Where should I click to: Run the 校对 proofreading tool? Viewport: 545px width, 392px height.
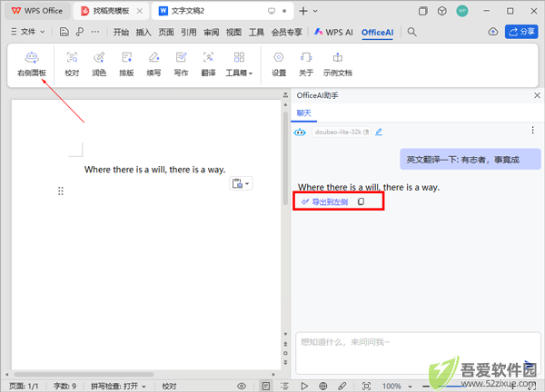click(x=72, y=64)
